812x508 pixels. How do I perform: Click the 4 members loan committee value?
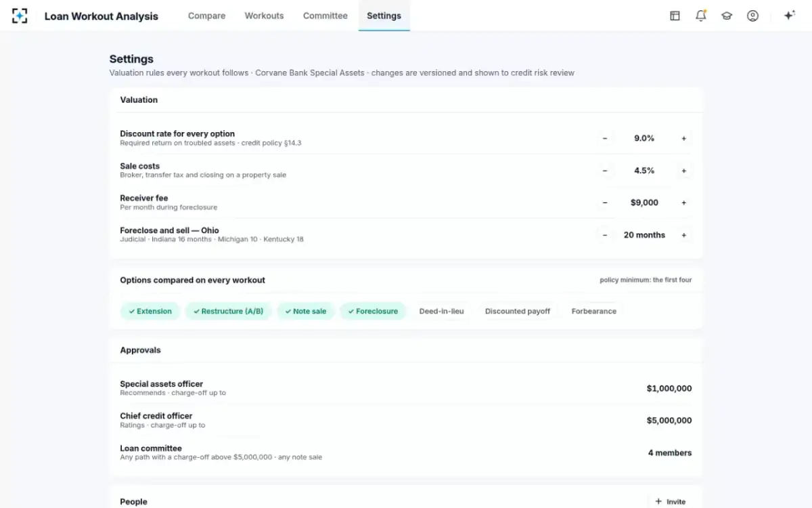pyautogui.click(x=670, y=453)
